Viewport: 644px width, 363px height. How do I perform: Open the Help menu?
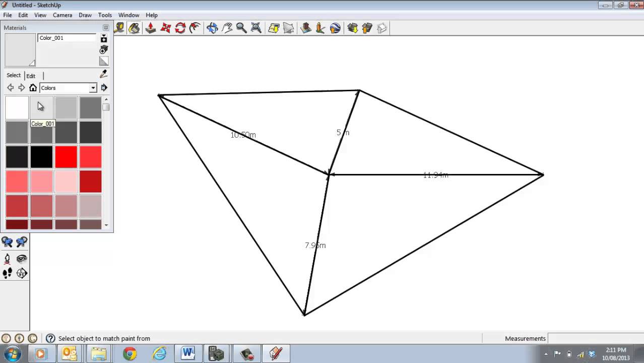tap(152, 15)
